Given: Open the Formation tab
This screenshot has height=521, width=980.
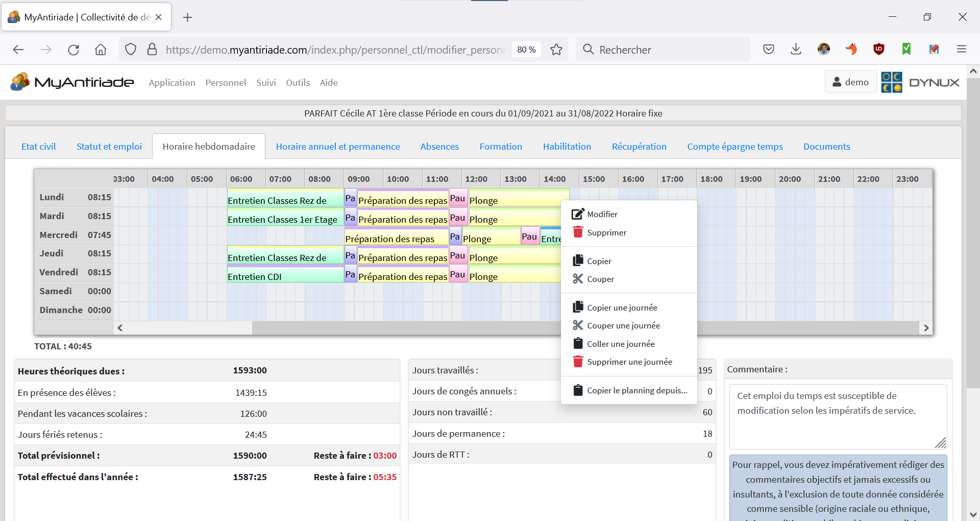Looking at the screenshot, I should (x=501, y=147).
